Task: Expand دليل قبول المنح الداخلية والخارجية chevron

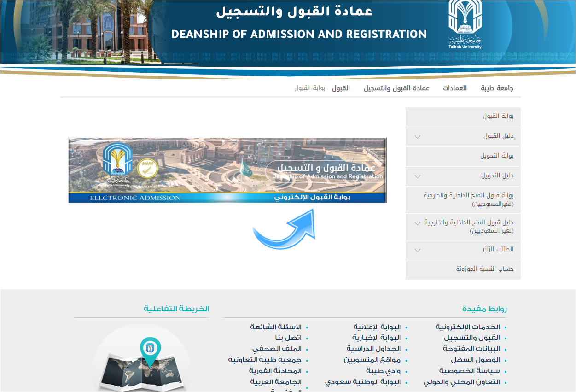Action: (418, 223)
